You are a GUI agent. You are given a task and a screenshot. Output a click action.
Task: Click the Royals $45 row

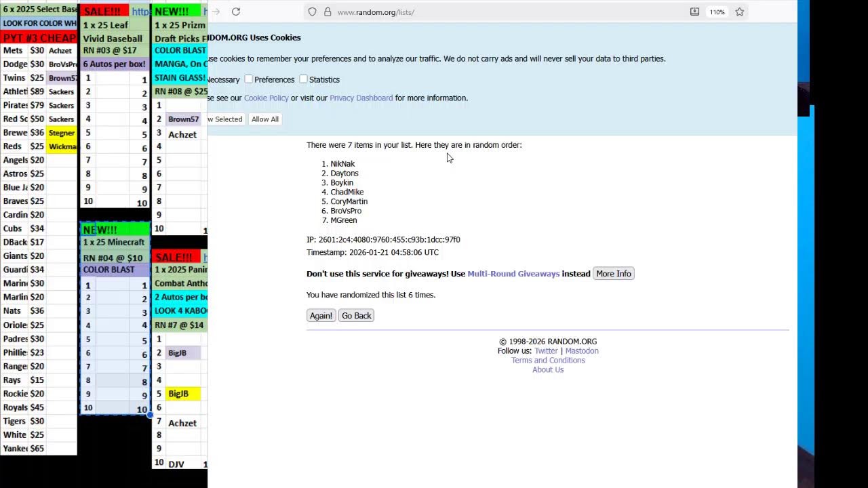click(x=39, y=407)
